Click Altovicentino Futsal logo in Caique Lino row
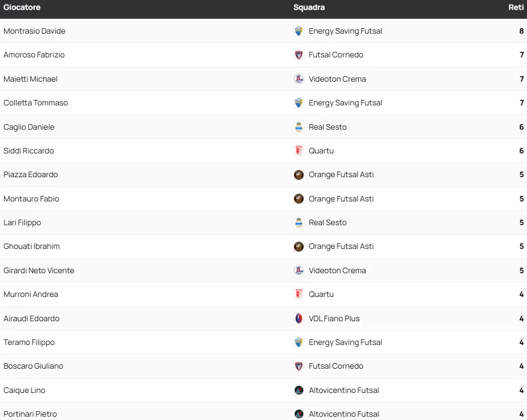 (x=299, y=390)
